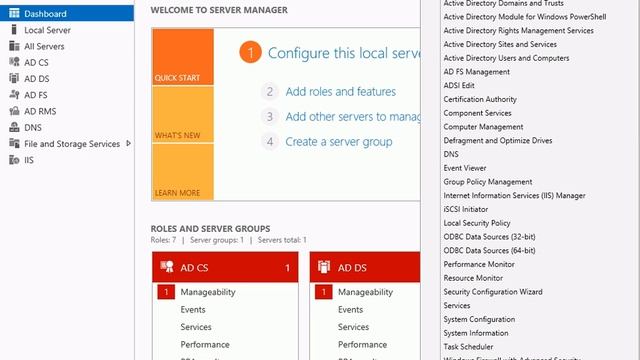Click the AD CS tile header icon
This screenshot has width=640, height=360.
tap(167, 267)
